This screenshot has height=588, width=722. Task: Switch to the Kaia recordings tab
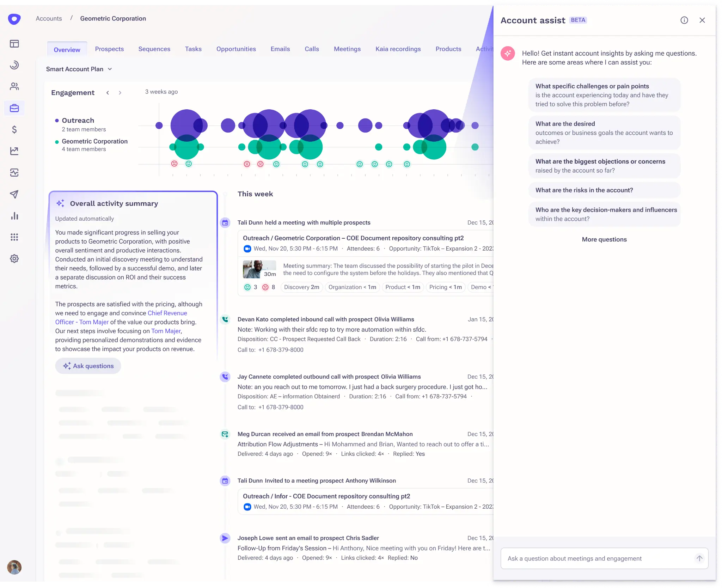pyautogui.click(x=398, y=49)
